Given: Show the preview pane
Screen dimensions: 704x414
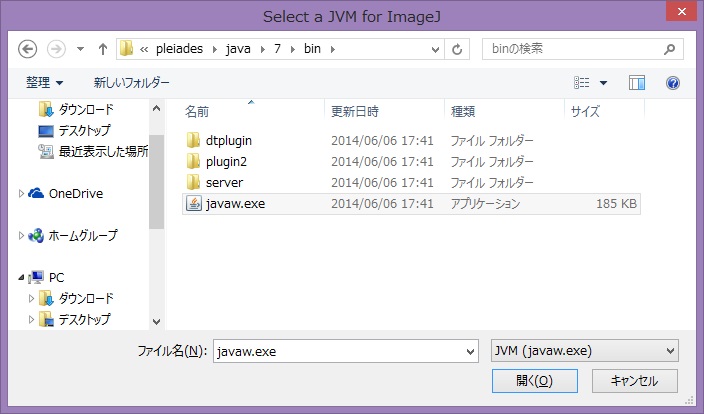Looking at the screenshot, I should [x=637, y=83].
